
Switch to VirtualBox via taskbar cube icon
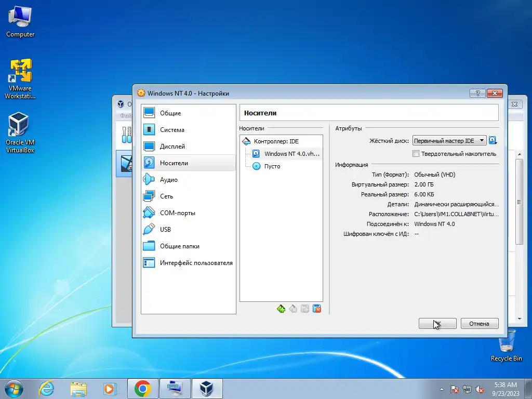click(207, 389)
